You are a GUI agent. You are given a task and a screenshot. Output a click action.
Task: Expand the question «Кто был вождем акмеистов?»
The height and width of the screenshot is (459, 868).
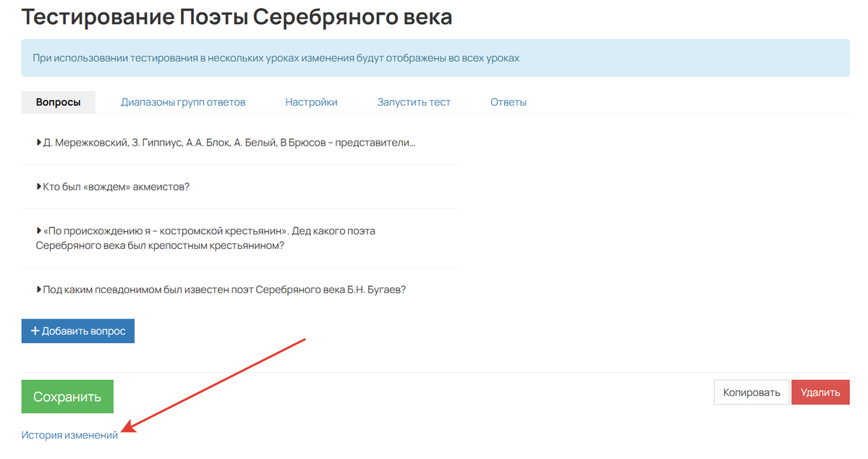click(113, 187)
